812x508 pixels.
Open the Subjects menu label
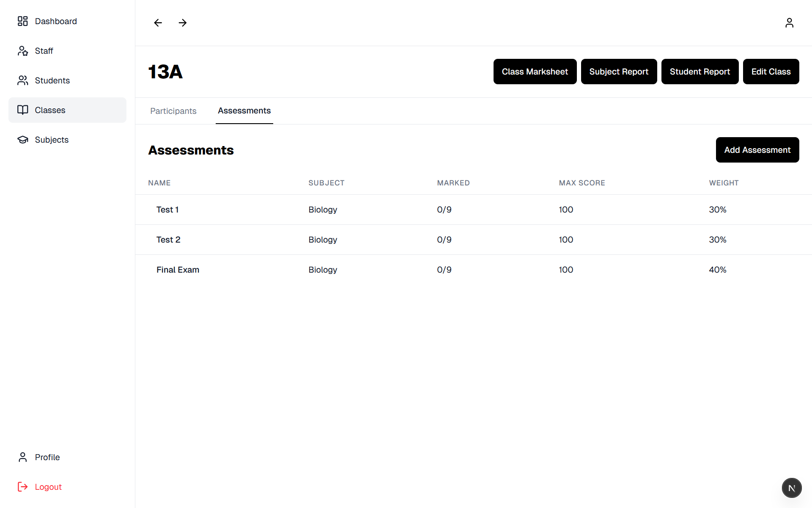(52, 140)
